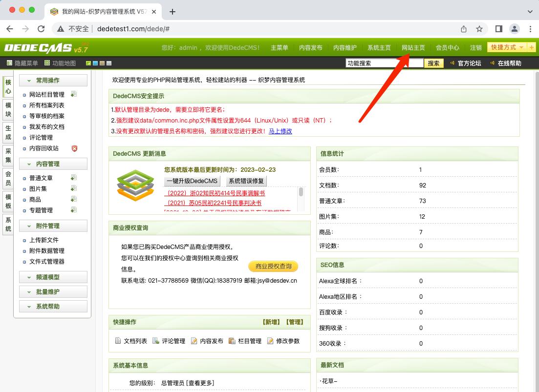539x392 pixels.
Task: Switch to the 模块 side tab
Action: point(8,109)
